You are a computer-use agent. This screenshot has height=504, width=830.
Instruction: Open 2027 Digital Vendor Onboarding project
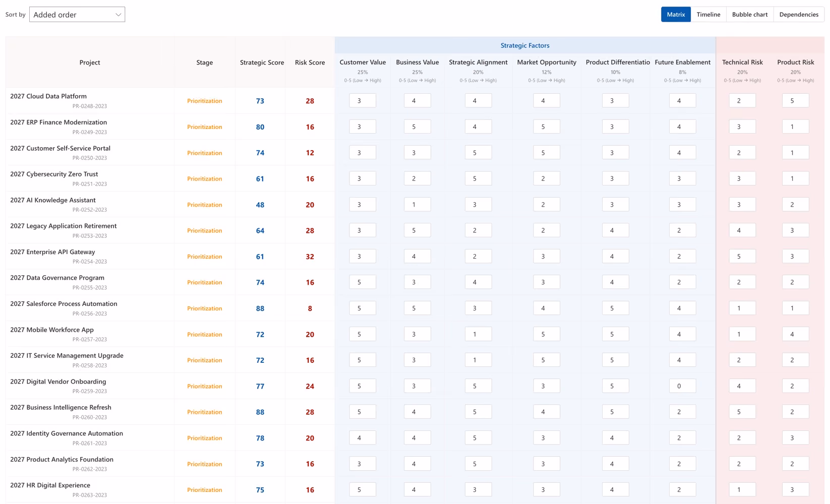point(58,382)
